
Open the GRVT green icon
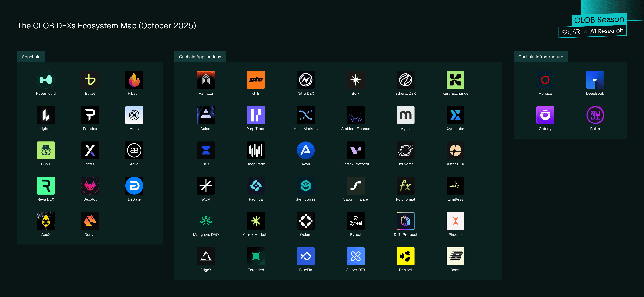(46, 150)
